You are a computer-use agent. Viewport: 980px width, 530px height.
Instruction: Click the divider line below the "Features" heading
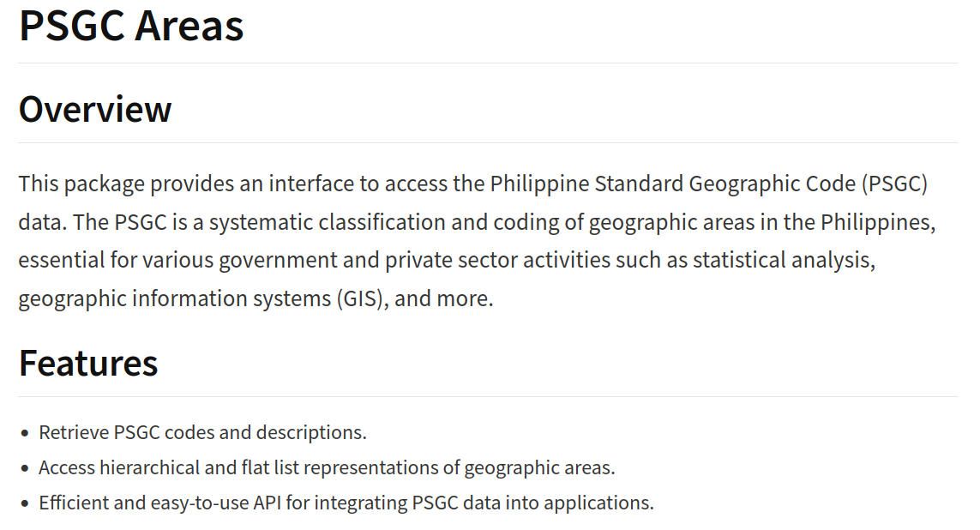(488, 396)
